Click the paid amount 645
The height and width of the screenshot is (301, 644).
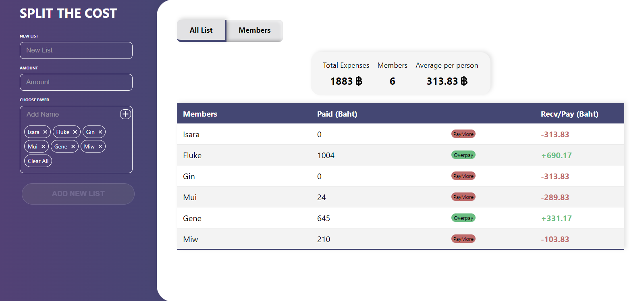click(x=324, y=218)
